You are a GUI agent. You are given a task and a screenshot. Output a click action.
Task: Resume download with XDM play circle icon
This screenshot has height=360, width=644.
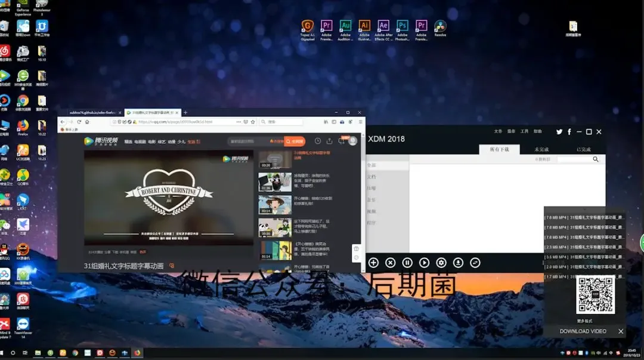click(425, 263)
